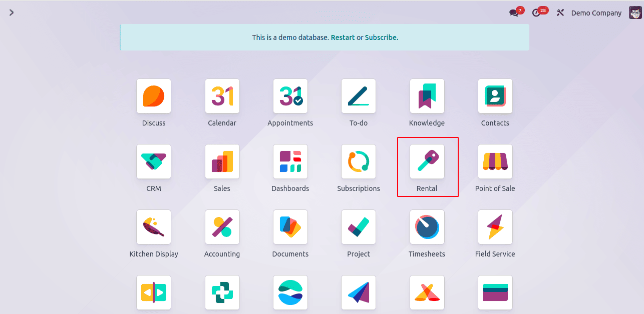The image size is (644, 314).
Task: Click the Restart link in banner
Action: tap(343, 37)
